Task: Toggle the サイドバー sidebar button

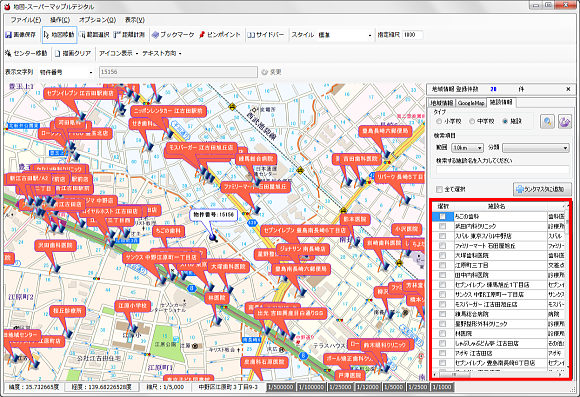Action: click(x=266, y=35)
